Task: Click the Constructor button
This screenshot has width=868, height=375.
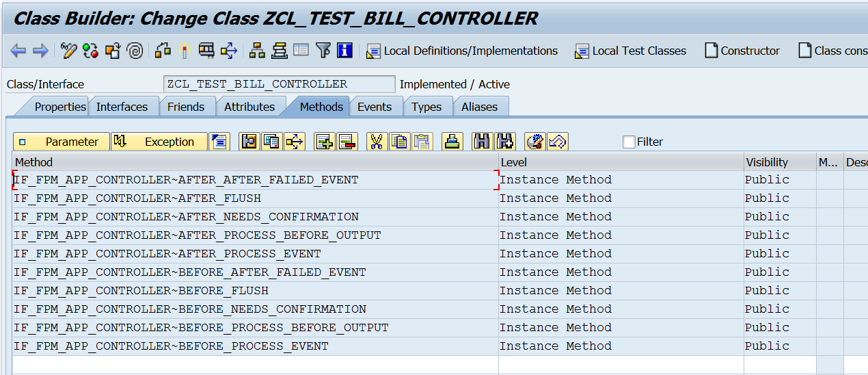Action: tap(742, 51)
